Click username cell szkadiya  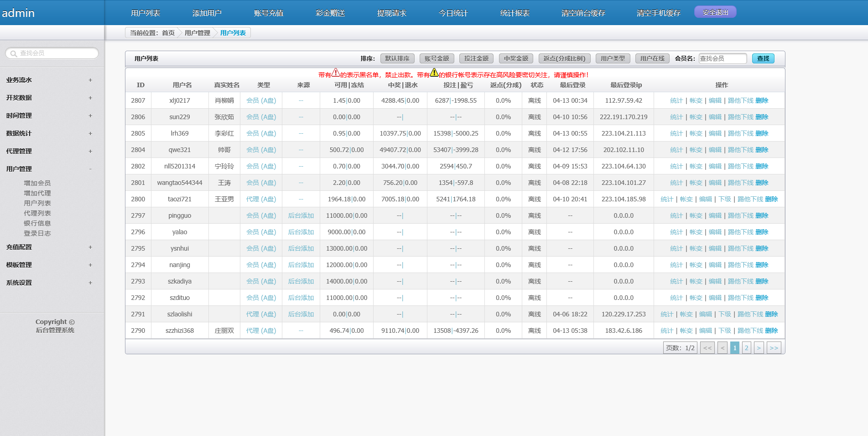tap(180, 281)
